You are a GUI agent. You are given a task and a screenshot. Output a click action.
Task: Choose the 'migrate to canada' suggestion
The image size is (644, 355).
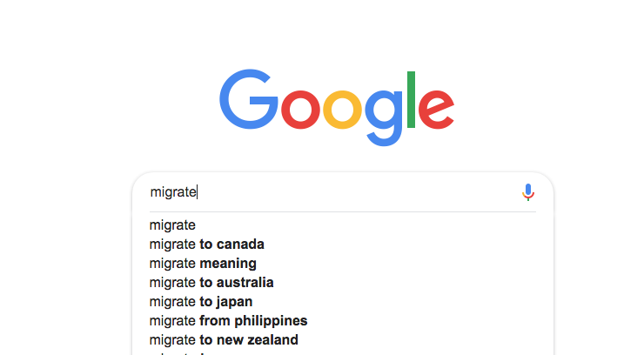206,244
